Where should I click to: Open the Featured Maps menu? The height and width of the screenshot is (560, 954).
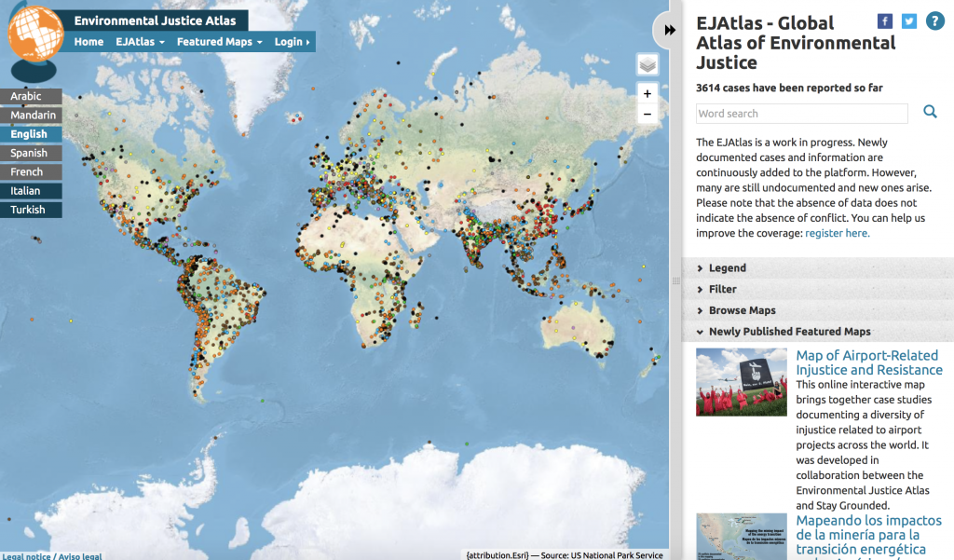218,42
